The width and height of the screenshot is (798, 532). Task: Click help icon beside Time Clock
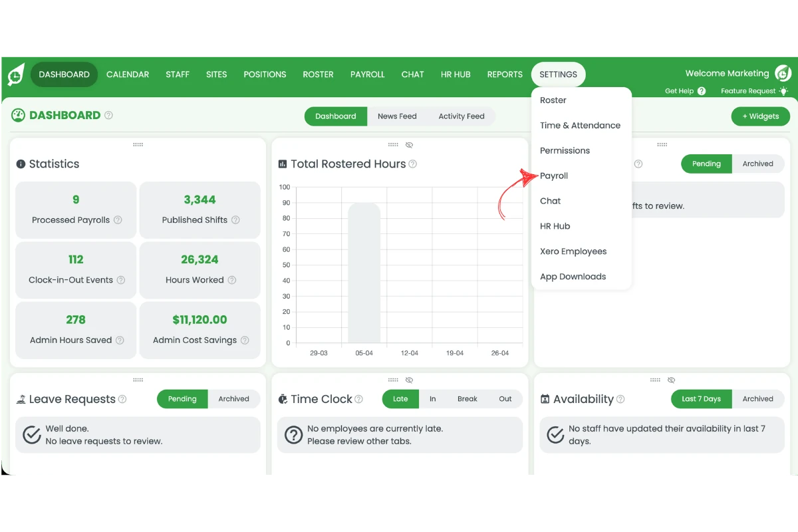pos(358,399)
